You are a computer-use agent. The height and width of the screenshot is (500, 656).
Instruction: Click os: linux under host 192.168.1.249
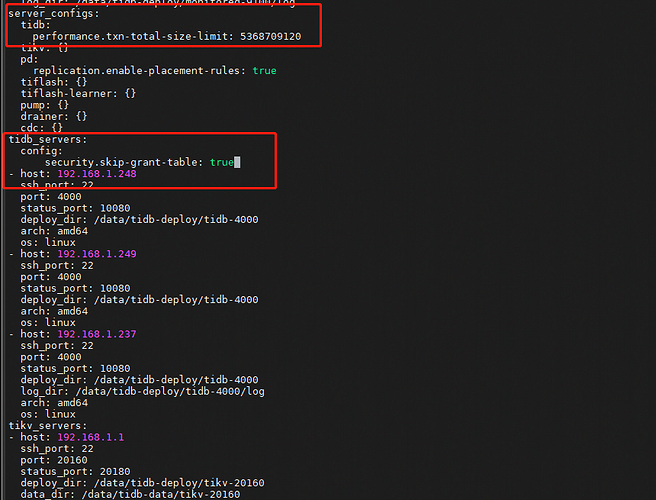click(48, 323)
